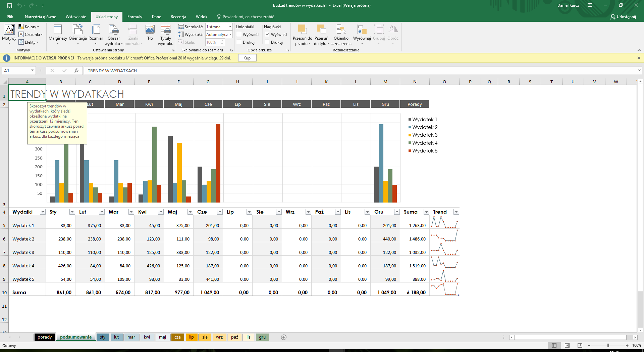Enable Drukuj checkbox under Linie siatki
Viewport: 644px width, 352px height.
(x=239, y=42)
